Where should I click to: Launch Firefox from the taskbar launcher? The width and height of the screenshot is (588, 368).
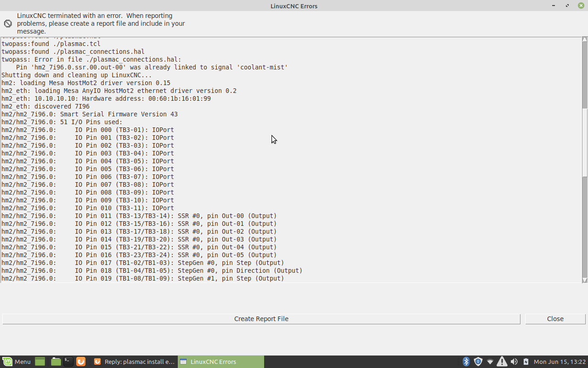tap(81, 362)
